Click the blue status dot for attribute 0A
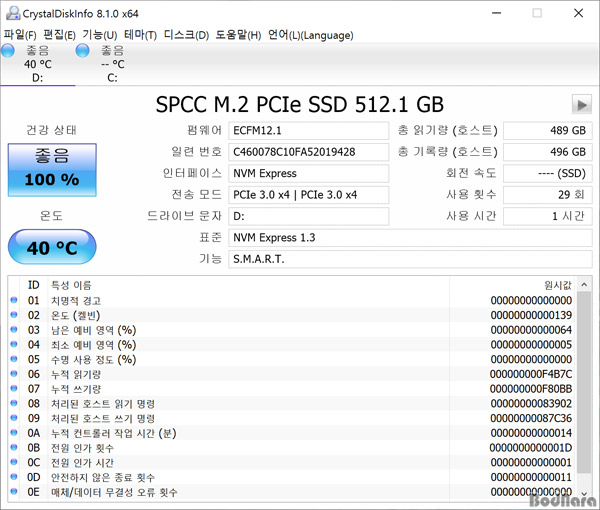600x510 pixels. click(14, 433)
